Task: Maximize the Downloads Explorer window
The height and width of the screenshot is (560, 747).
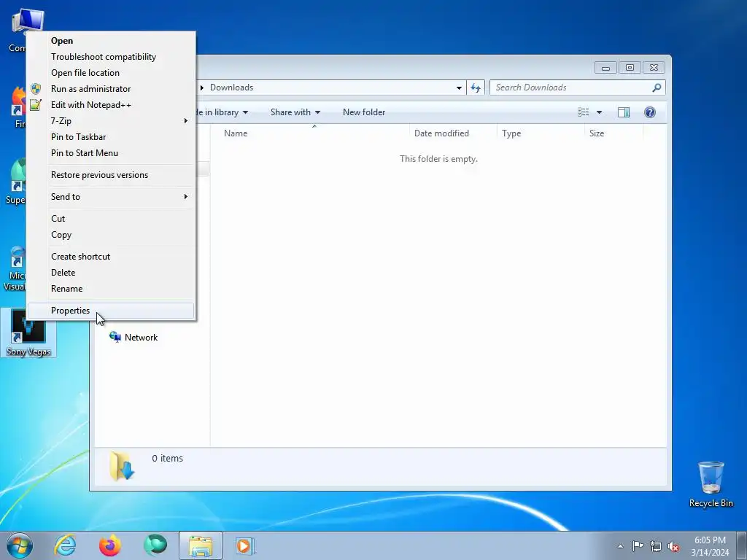Action: pyautogui.click(x=630, y=68)
